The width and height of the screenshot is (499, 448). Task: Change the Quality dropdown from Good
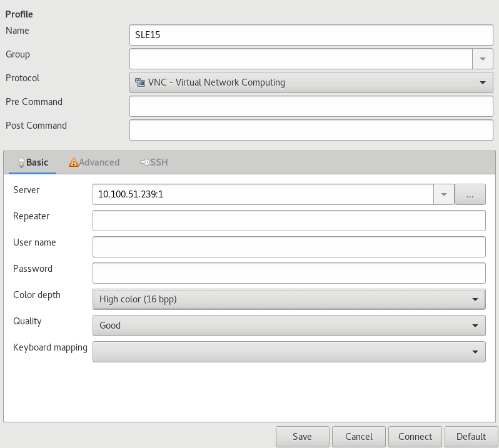pos(289,326)
